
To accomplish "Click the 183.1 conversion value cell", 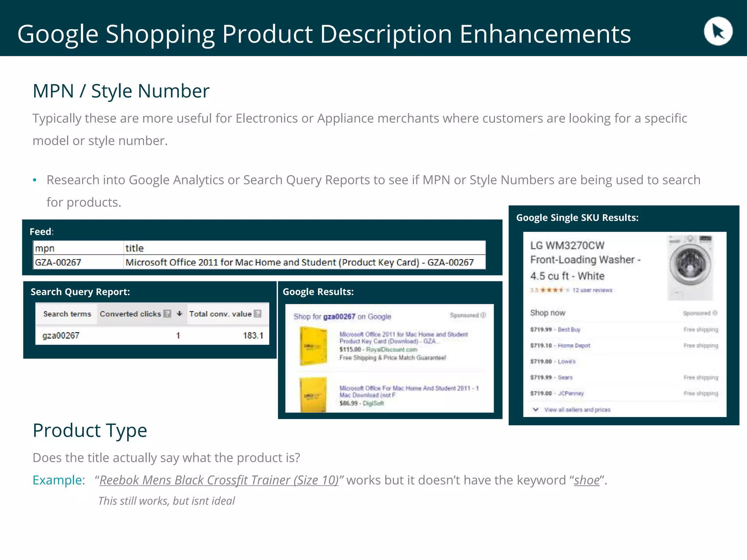I will pyautogui.click(x=253, y=335).
